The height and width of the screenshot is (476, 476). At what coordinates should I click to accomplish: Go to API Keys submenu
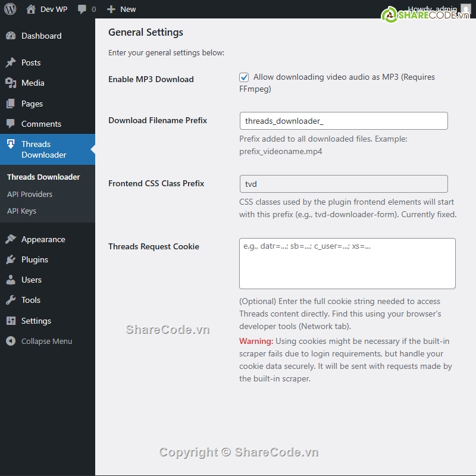click(x=21, y=211)
